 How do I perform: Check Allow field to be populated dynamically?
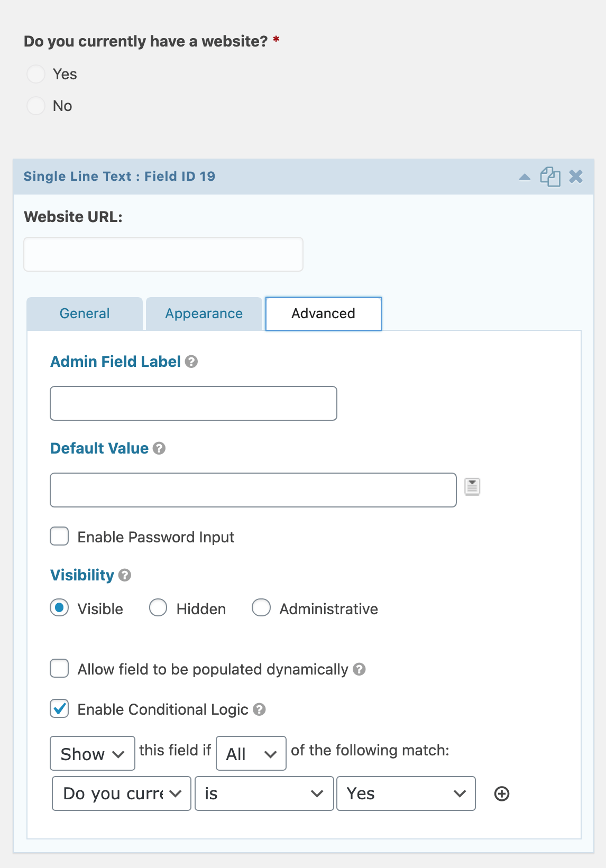coord(59,668)
